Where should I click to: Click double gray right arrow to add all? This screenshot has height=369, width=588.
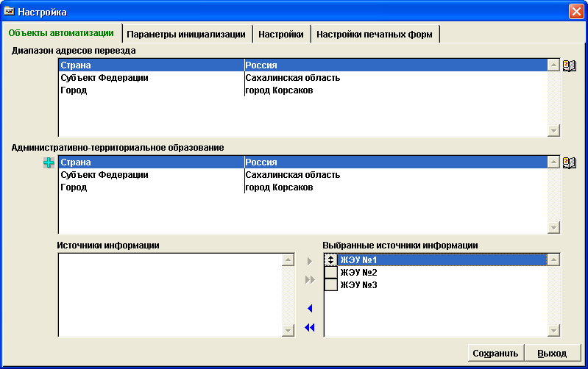[310, 279]
